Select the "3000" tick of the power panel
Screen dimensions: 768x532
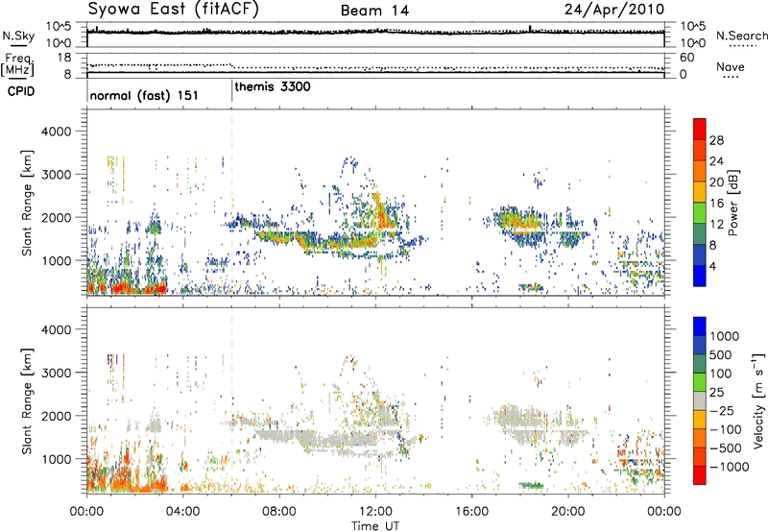[x=56, y=175]
